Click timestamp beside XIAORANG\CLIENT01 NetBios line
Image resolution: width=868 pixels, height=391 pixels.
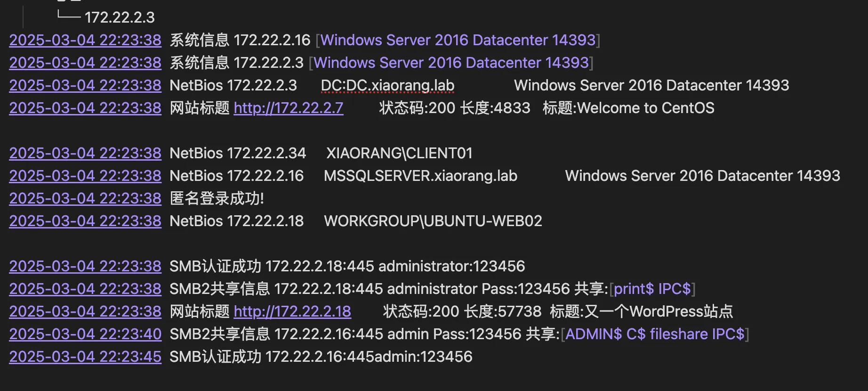click(x=85, y=153)
